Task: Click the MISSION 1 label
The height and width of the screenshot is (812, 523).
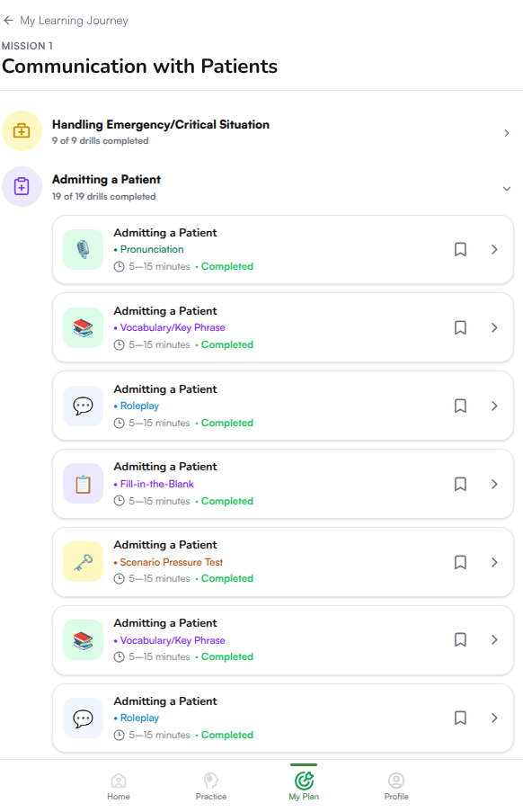Action: click(28, 46)
